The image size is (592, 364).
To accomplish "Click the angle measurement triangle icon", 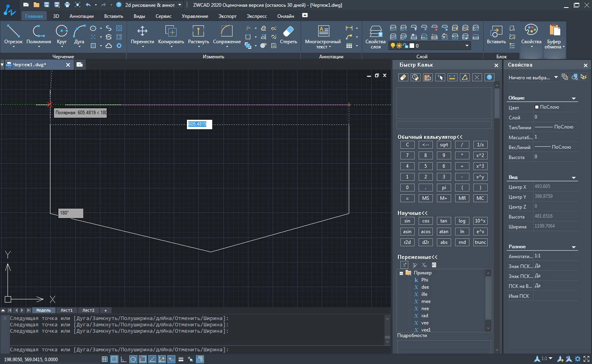I will 465,77.
